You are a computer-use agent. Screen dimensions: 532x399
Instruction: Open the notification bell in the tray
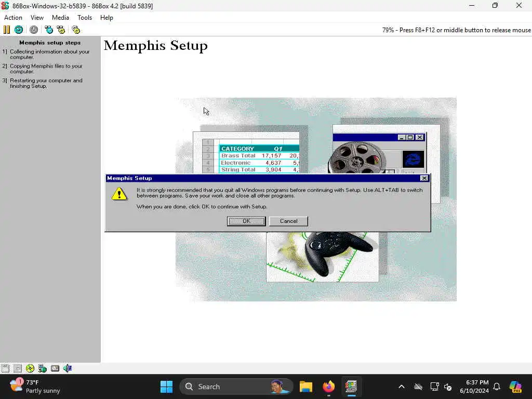(497, 387)
